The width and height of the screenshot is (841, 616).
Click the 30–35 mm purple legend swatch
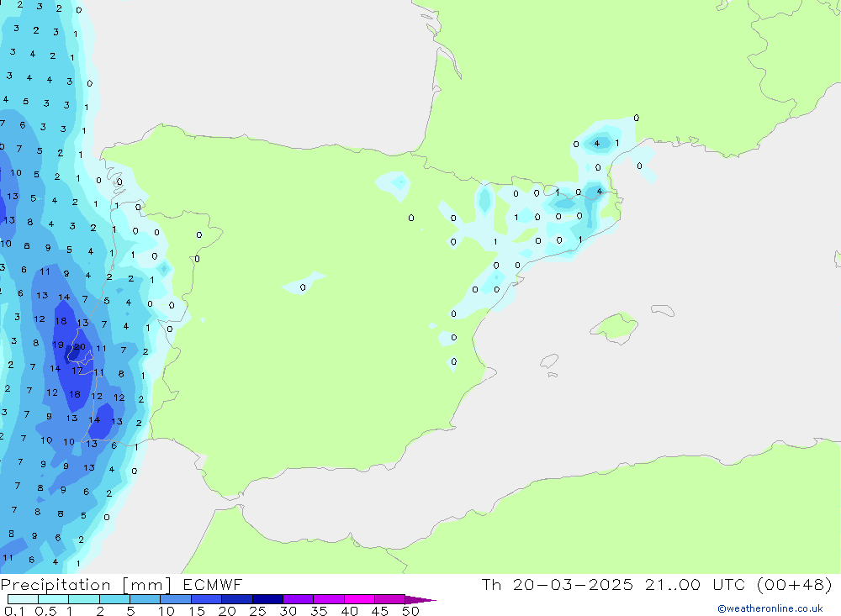(x=298, y=599)
